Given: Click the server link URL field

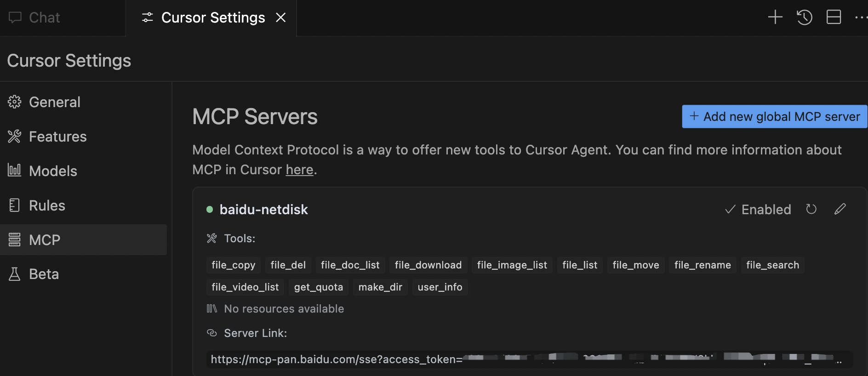Looking at the screenshot, I should [530, 359].
